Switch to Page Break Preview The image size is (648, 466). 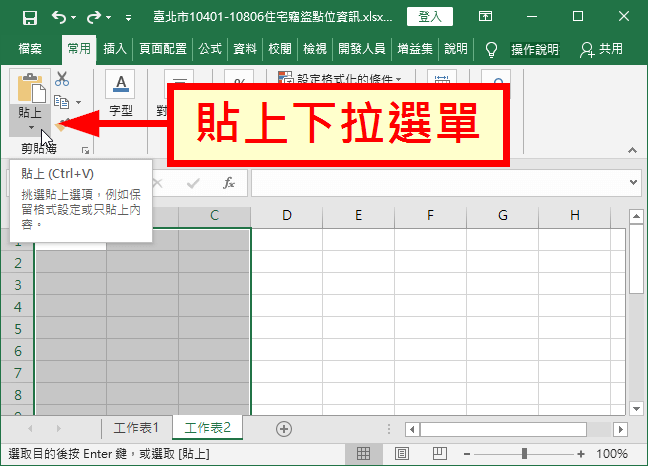coord(439,454)
